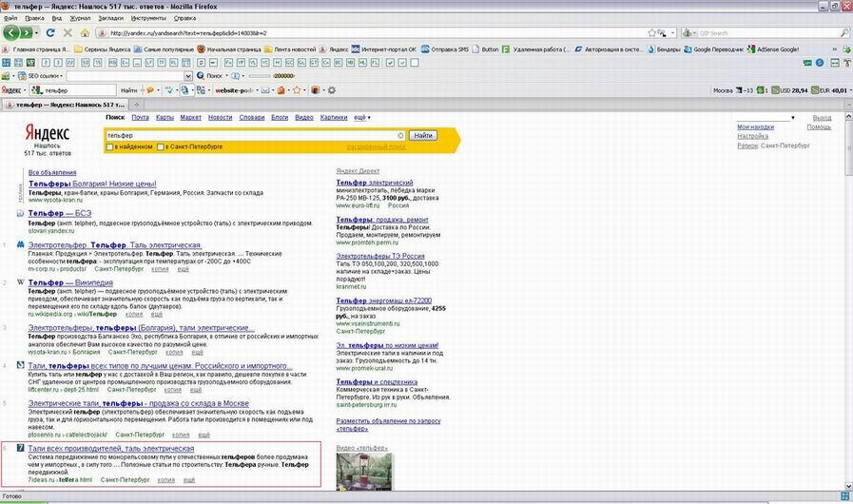Screen dimensions: 853x504
Task: Click the orange speech bubble icon in Яндекс bar
Action: [150, 90]
